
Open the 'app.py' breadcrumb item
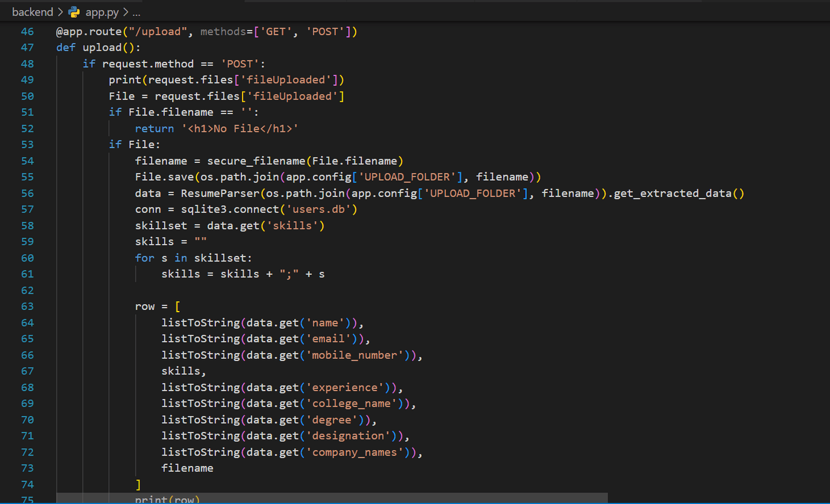(x=102, y=12)
